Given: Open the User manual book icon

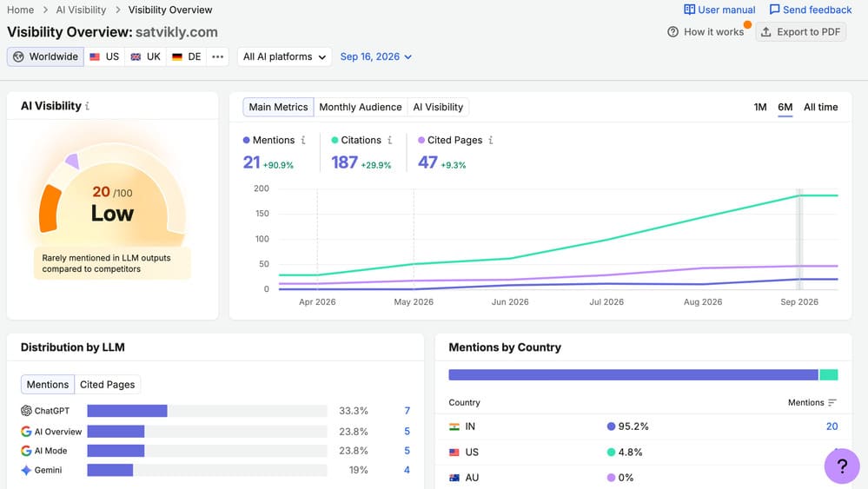Looking at the screenshot, I should point(689,10).
